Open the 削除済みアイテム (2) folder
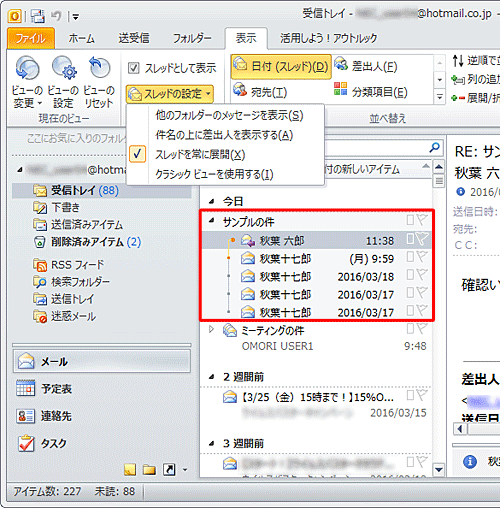The height and width of the screenshot is (508, 500). (87, 242)
